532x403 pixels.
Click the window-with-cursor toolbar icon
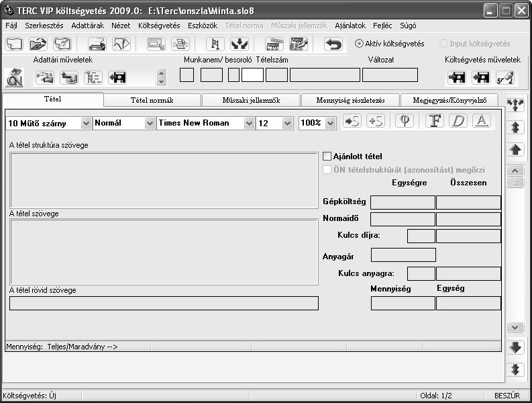(x=156, y=44)
